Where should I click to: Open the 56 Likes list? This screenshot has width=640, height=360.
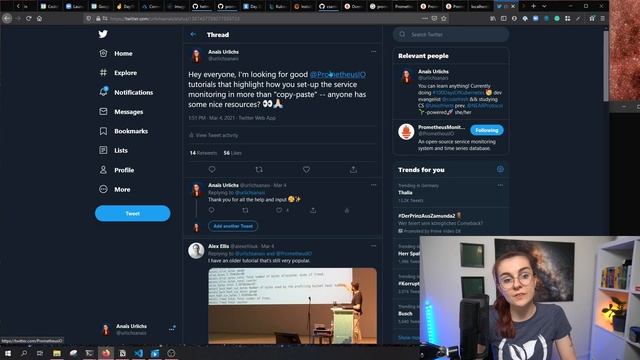coord(233,153)
